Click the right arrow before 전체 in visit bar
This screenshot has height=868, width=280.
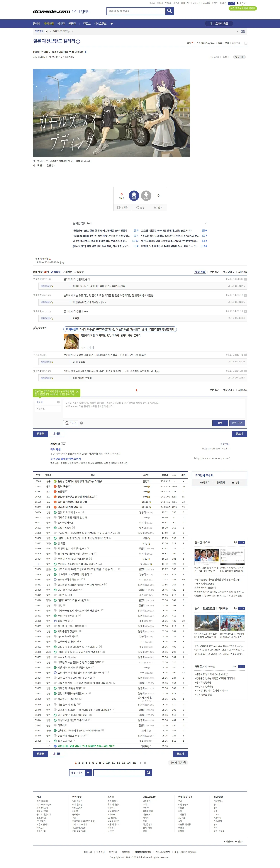(x=237, y=31)
